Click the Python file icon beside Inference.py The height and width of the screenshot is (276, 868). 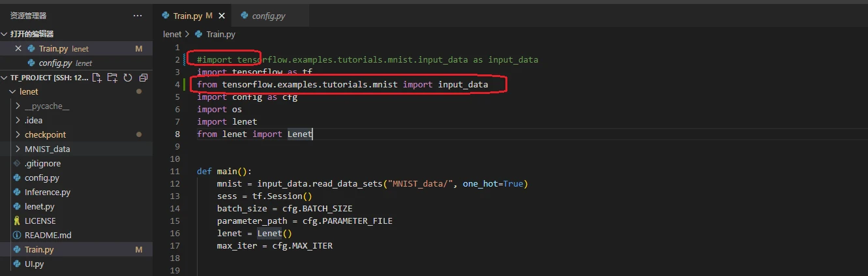17,192
